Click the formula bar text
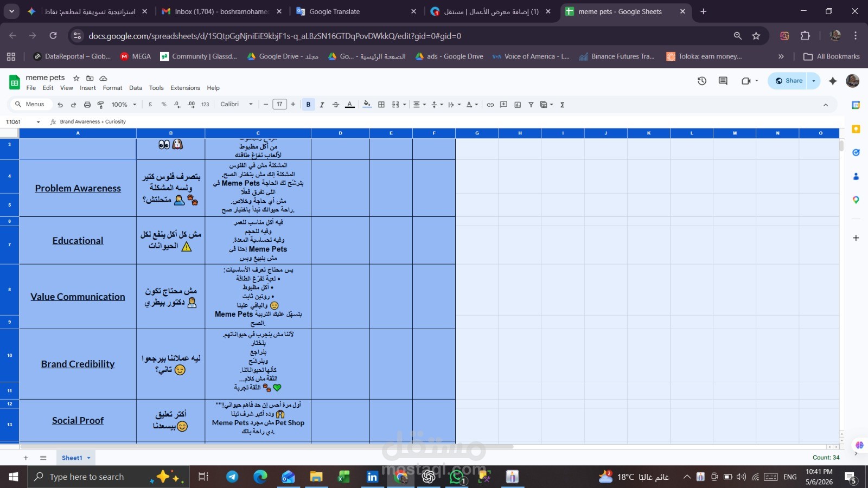868x488 pixels. pyautogui.click(x=93, y=122)
